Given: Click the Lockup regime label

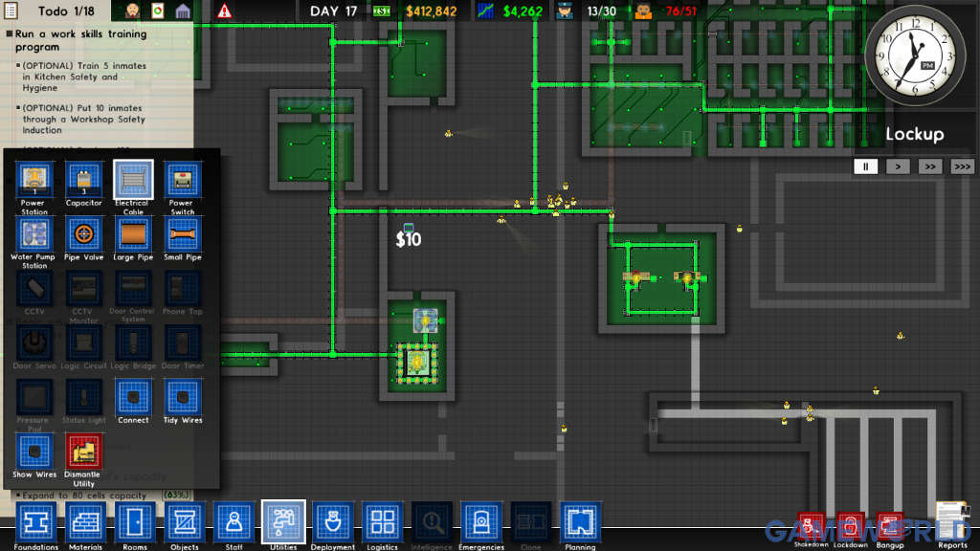Looking at the screenshot, I should click(x=914, y=134).
